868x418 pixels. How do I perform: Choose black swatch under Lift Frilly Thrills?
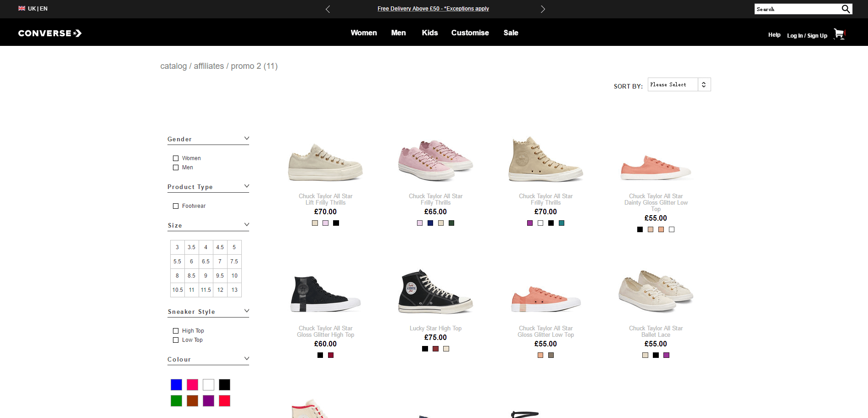pos(336,223)
